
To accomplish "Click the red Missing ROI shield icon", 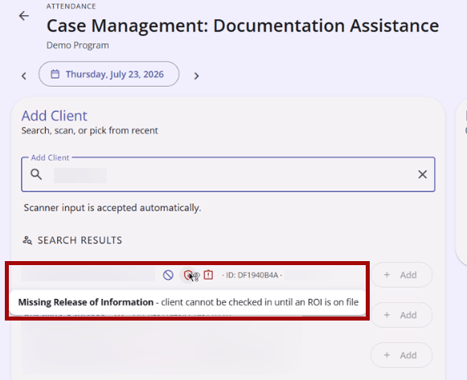I will (x=188, y=275).
